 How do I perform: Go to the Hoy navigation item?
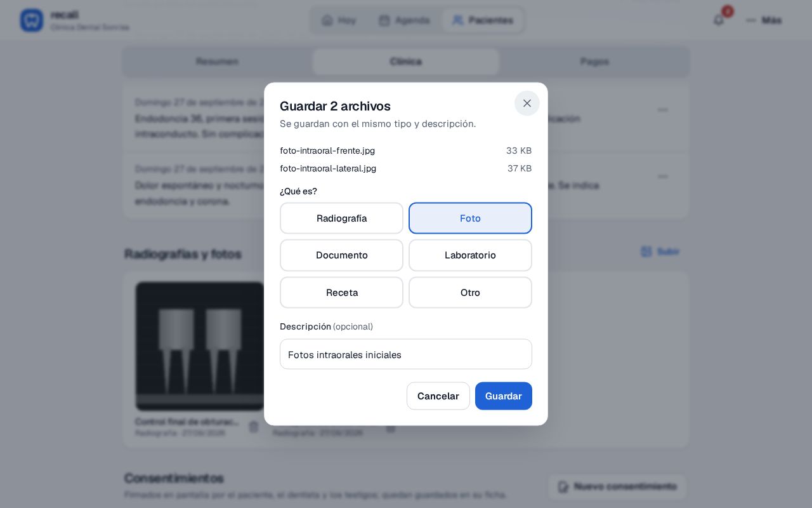(339, 20)
